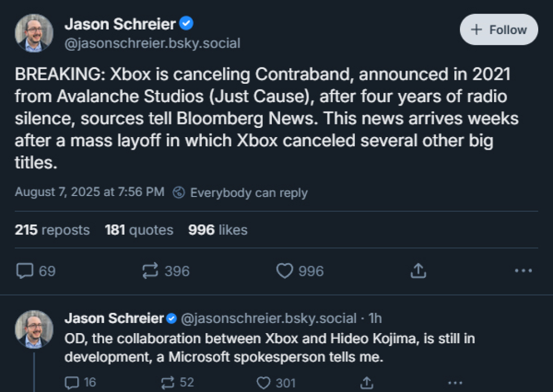The width and height of the screenshot is (553, 392).
Task: View the 215 reposts list
Action: [x=52, y=230]
